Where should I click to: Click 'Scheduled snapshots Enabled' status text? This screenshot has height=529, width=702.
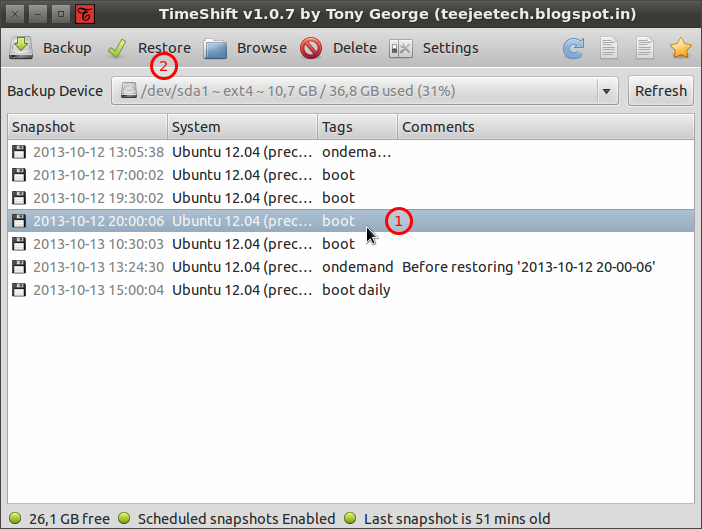pyautogui.click(x=236, y=519)
